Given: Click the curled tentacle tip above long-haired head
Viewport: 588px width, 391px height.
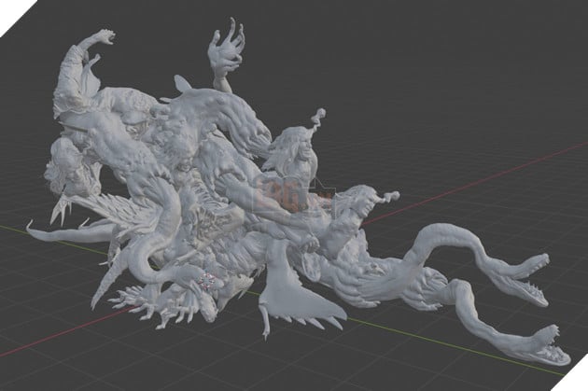Looking at the screenshot, I should pyautogui.click(x=316, y=118).
